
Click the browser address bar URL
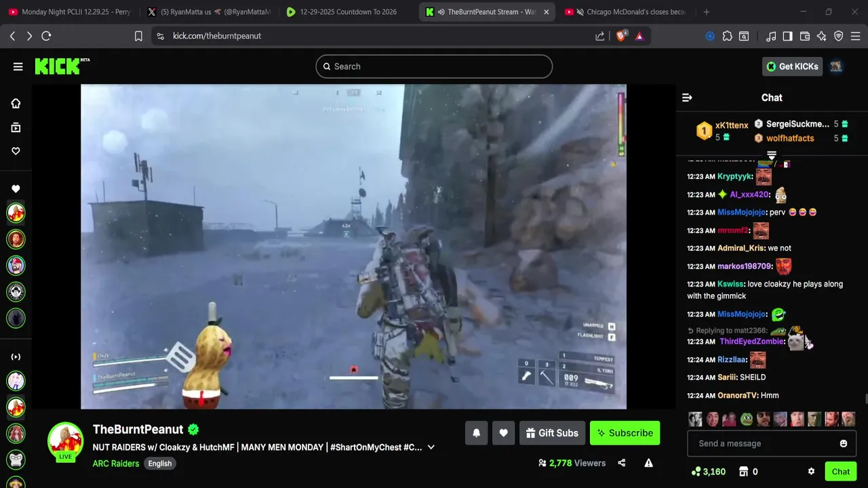[x=217, y=36]
